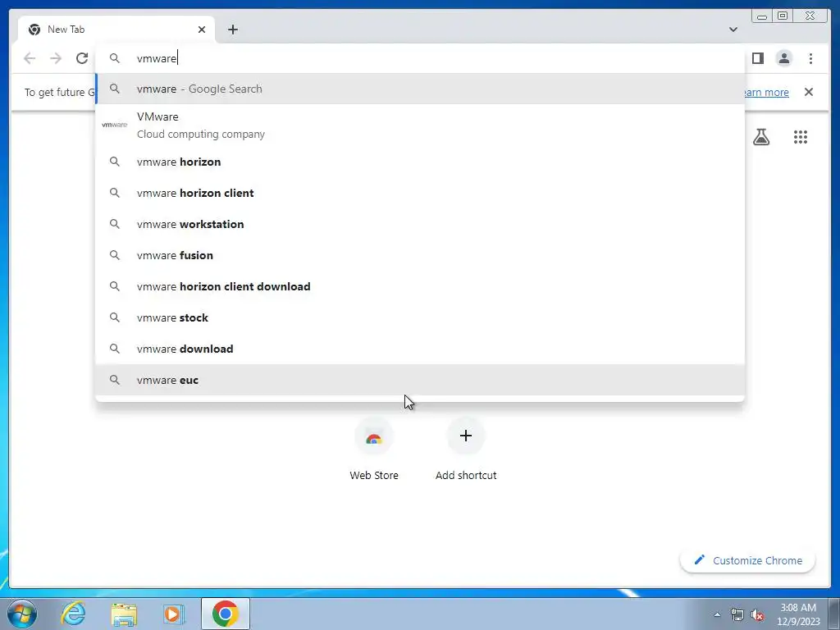The width and height of the screenshot is (840, 630).
Task: Select the VMware Cloud computing company suggestion
Action: click(420, 126)
